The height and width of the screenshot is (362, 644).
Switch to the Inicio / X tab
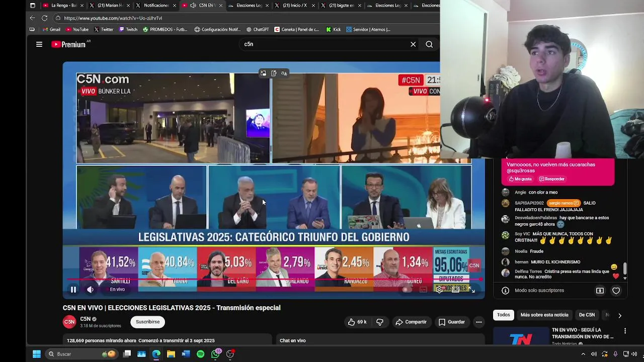[295, 6]
